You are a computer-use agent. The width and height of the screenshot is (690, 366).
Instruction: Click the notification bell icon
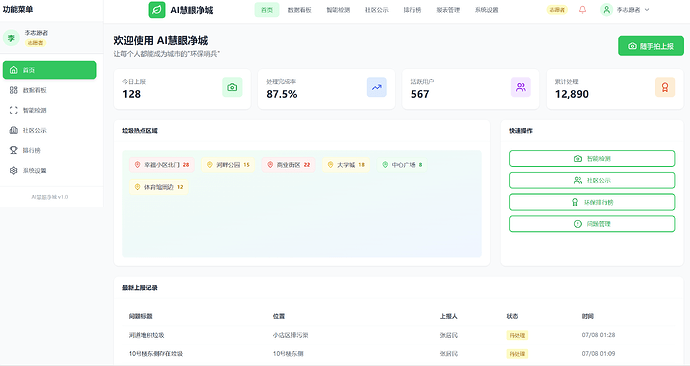[582, 10]
